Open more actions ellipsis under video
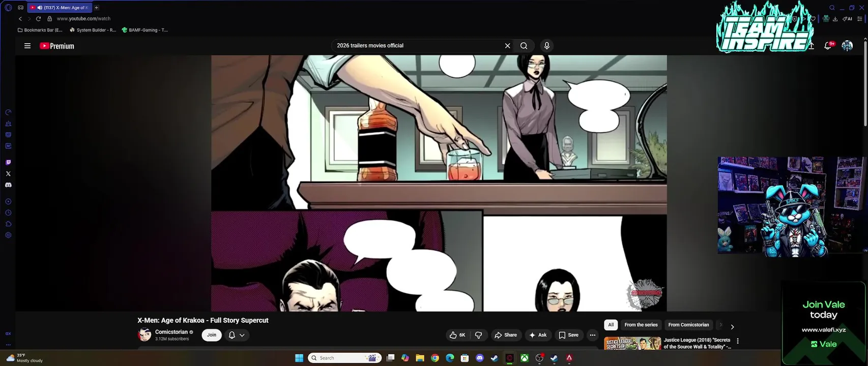This screenshot has width=868, height=366. coord(592,335)
